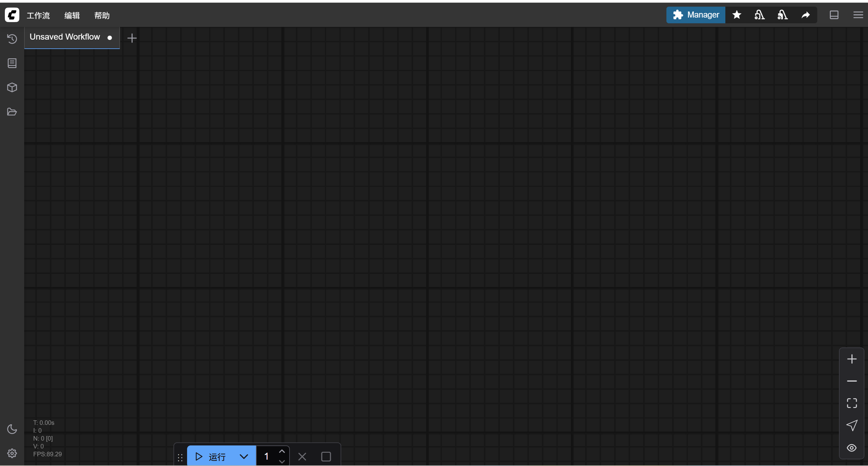Open the node library list icon
The height and width of the screenshot is (466, 868).
[x=12, y=63]
